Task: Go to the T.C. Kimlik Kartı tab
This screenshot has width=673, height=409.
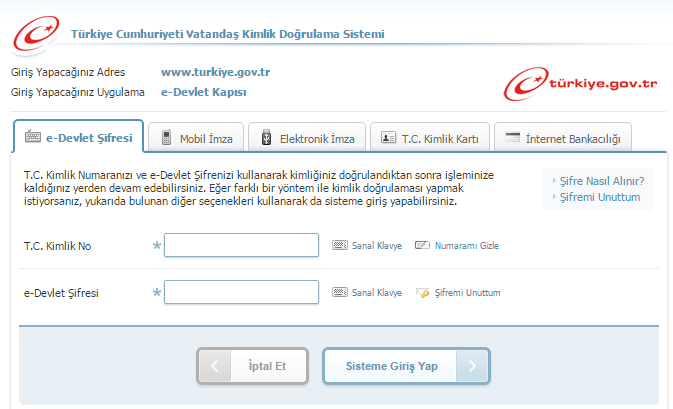Action: [x=430, y=137]
